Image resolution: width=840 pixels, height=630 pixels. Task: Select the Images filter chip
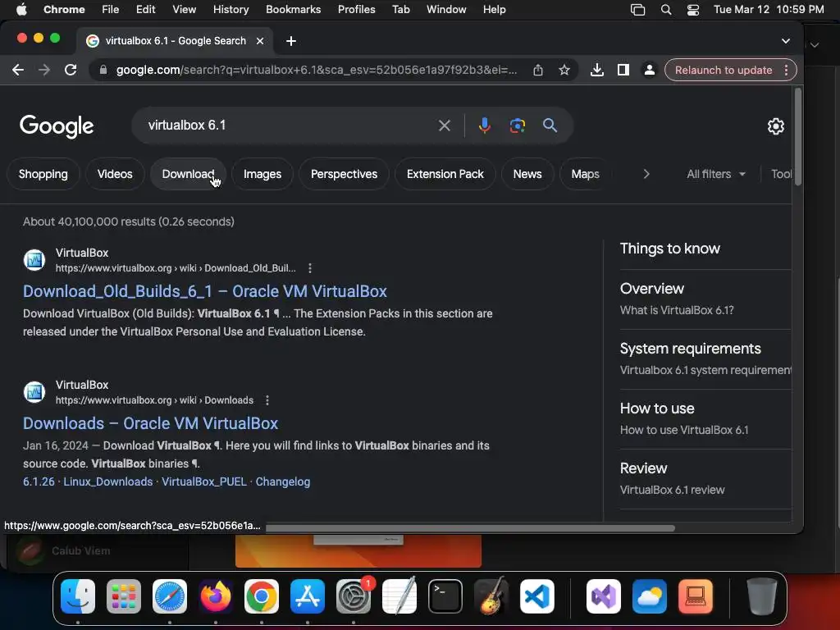262,174
